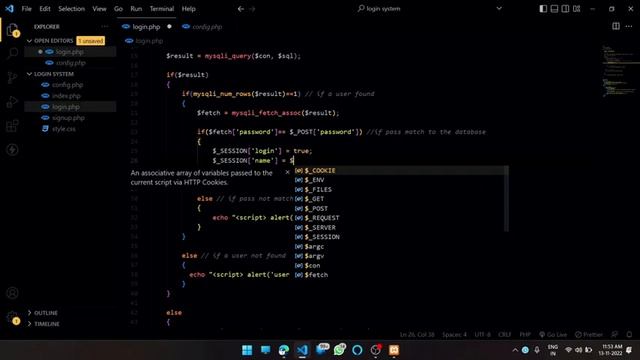Go back with the left arrow
This screenshot has height=360, width=640.
pyautogui.click(x=241, y=9)
